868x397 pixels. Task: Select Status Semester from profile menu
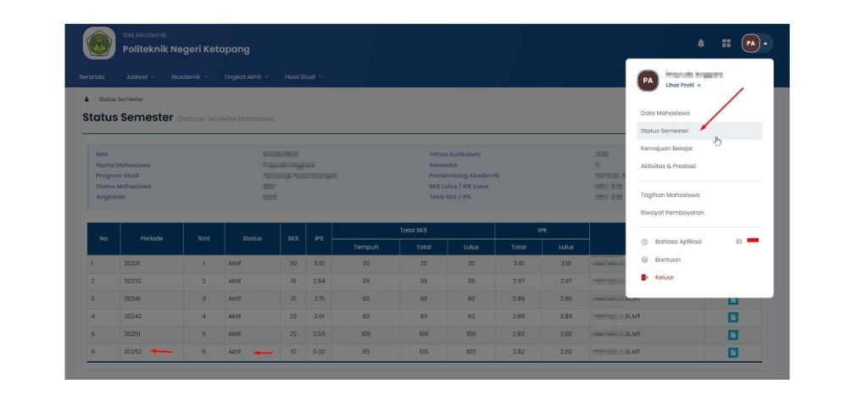click(x=665, y=131)
